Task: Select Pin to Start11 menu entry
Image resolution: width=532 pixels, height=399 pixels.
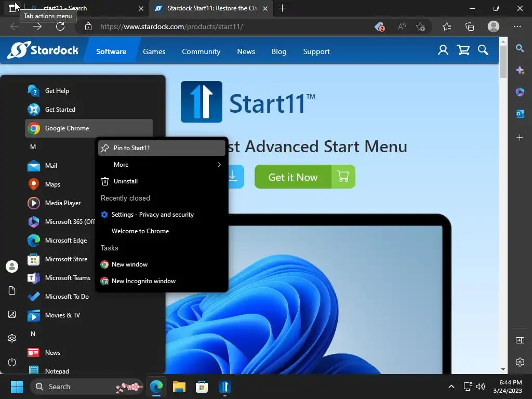Action: [162, 148]
